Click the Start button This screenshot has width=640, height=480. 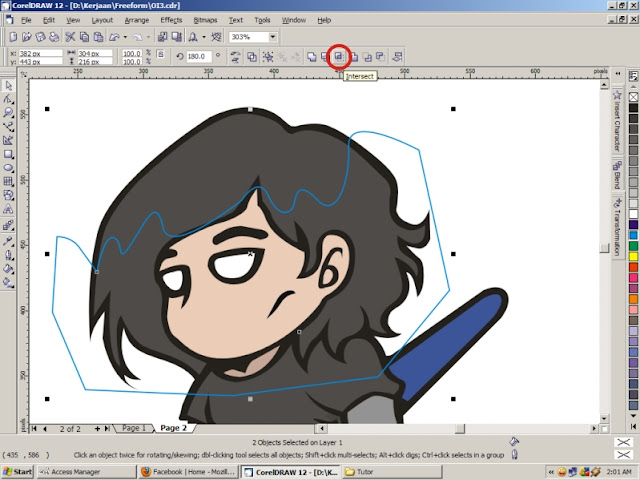pos(18,472)
